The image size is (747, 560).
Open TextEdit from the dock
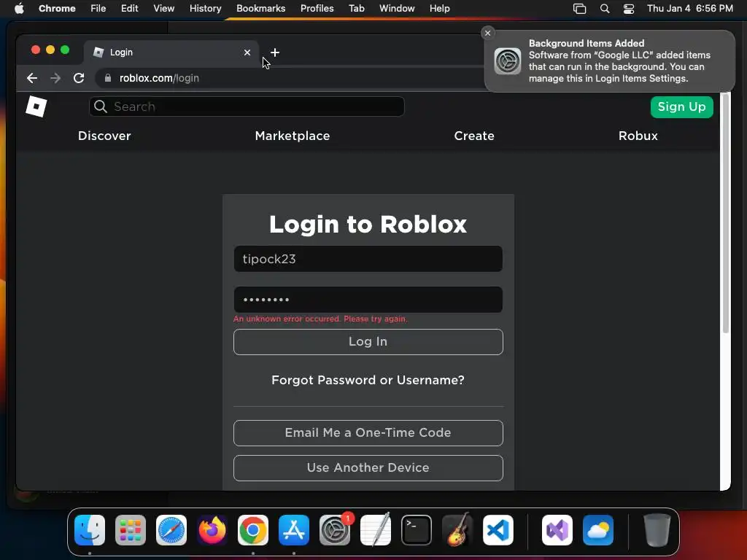(x=376, y=530)
